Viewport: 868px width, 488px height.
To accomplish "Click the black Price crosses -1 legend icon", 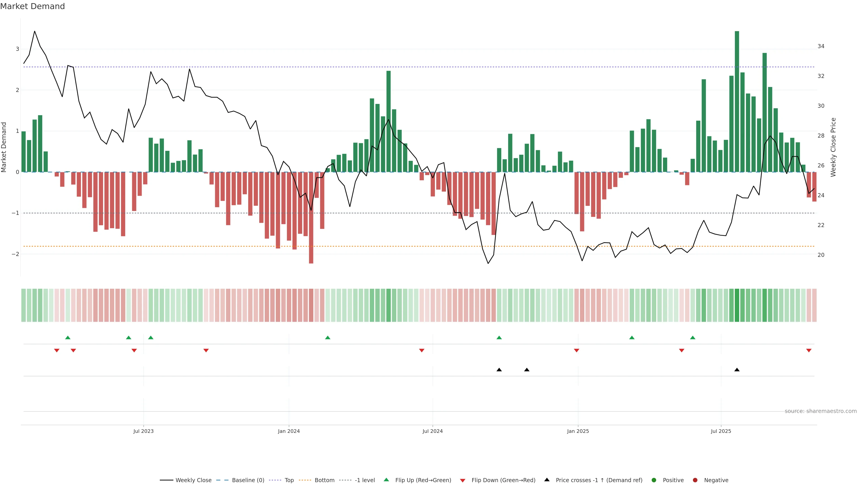I will [547, 480].
